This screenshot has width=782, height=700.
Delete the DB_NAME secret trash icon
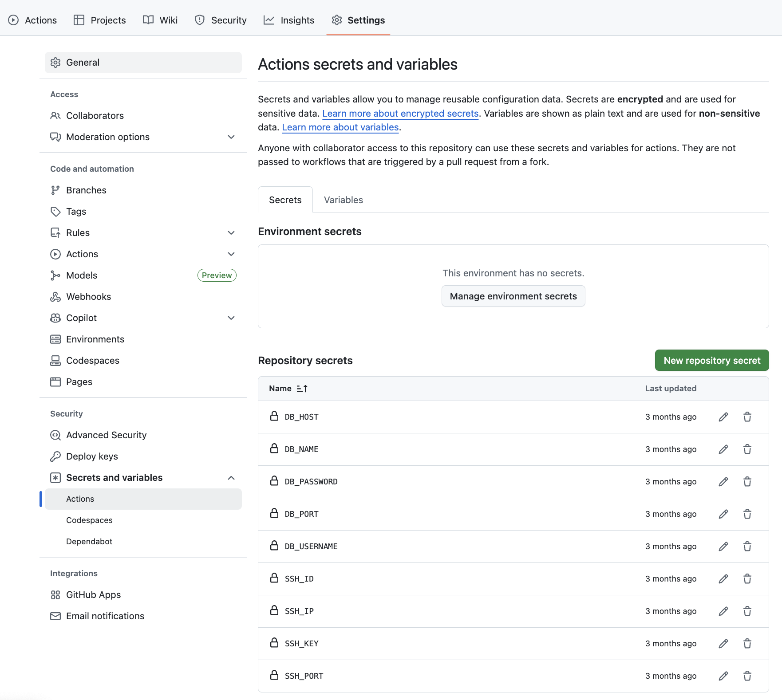(x=747, y=449)
